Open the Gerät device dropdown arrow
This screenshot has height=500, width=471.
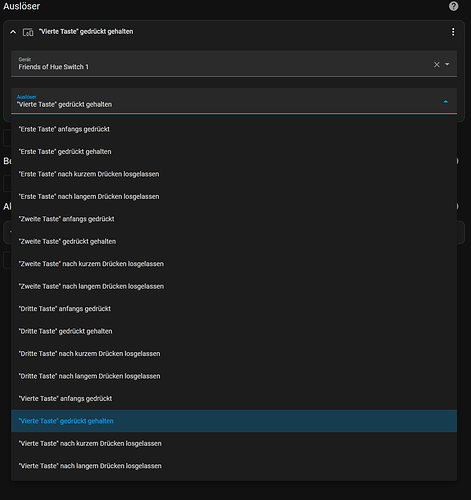(447, 64)
